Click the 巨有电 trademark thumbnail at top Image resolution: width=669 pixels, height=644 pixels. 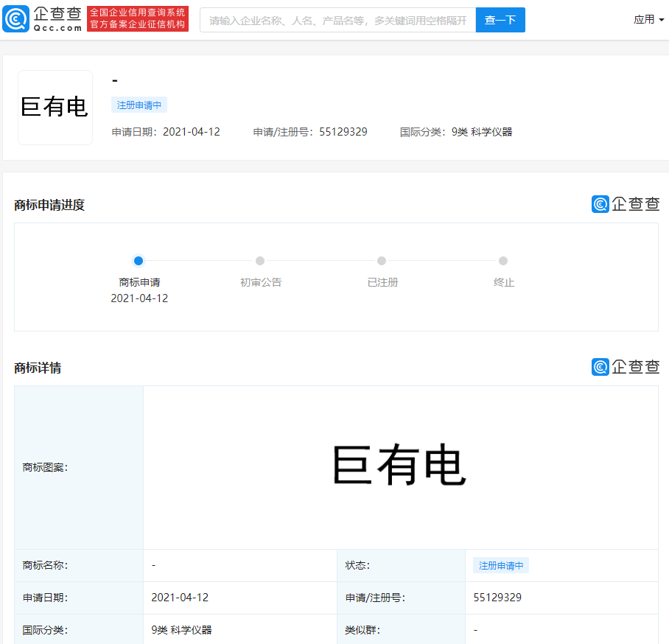pyautogui.click(x=55, y=108)
